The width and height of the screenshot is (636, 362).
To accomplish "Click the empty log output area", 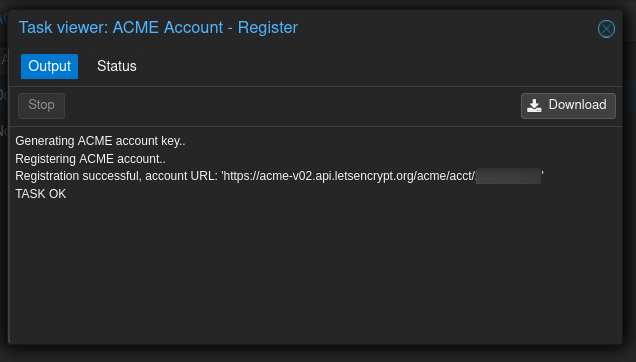I will (316, 272).
